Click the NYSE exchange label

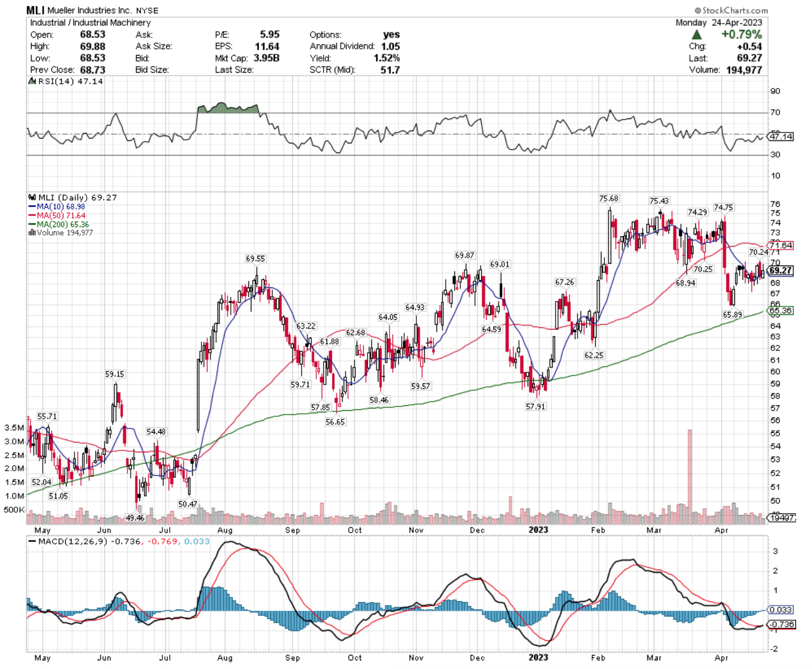tap(147, 10)
